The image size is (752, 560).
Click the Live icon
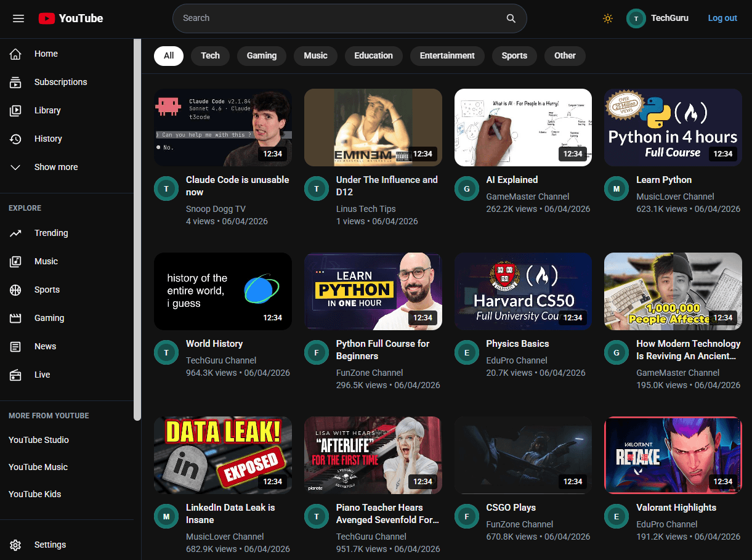coord(16,375)
